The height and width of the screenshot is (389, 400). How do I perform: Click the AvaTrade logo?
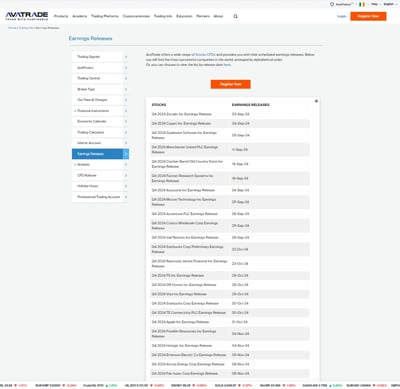point(27,16)
